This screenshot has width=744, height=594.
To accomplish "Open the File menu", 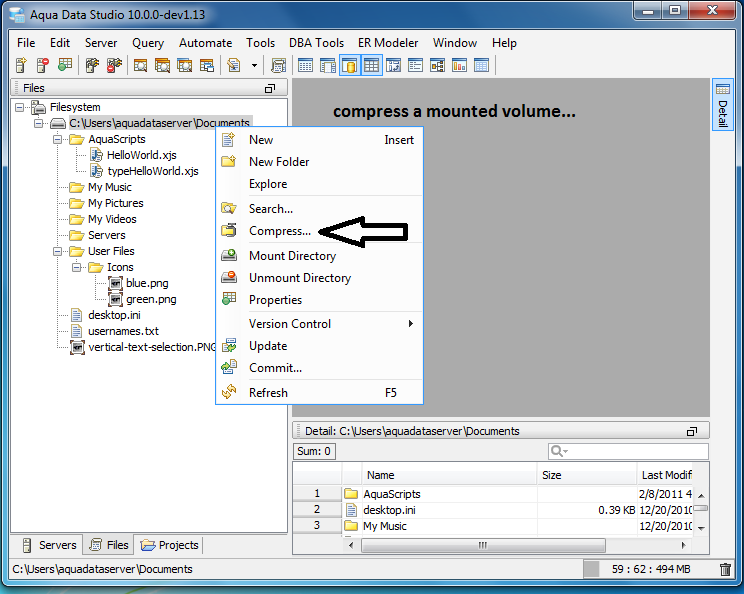I will click(26, 43).
